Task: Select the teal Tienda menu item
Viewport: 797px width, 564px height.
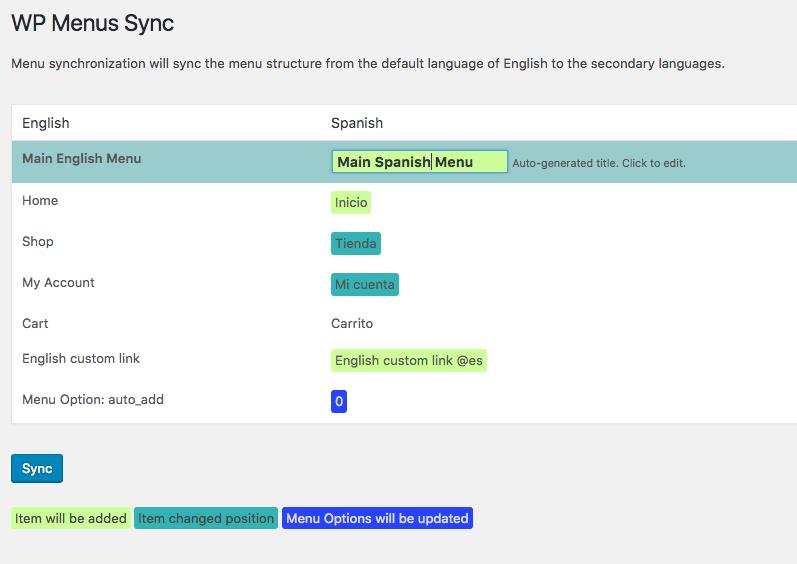Action: (x=355, y=244)
